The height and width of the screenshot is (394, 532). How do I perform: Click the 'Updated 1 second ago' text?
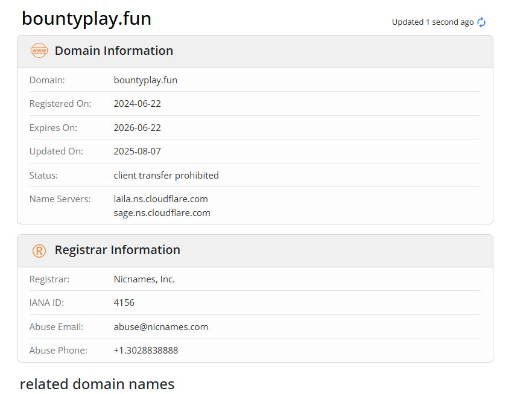(x=432, y=22)
